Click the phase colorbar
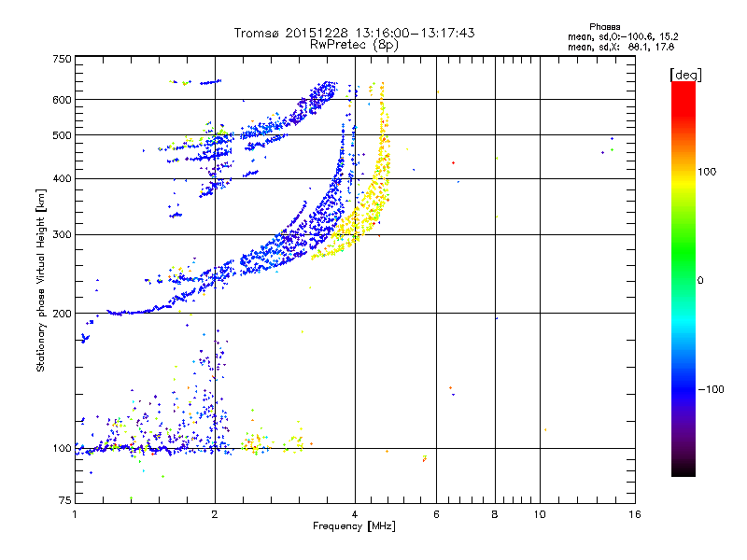Screen dimensions: 747x560 click(x=684, y=278)
